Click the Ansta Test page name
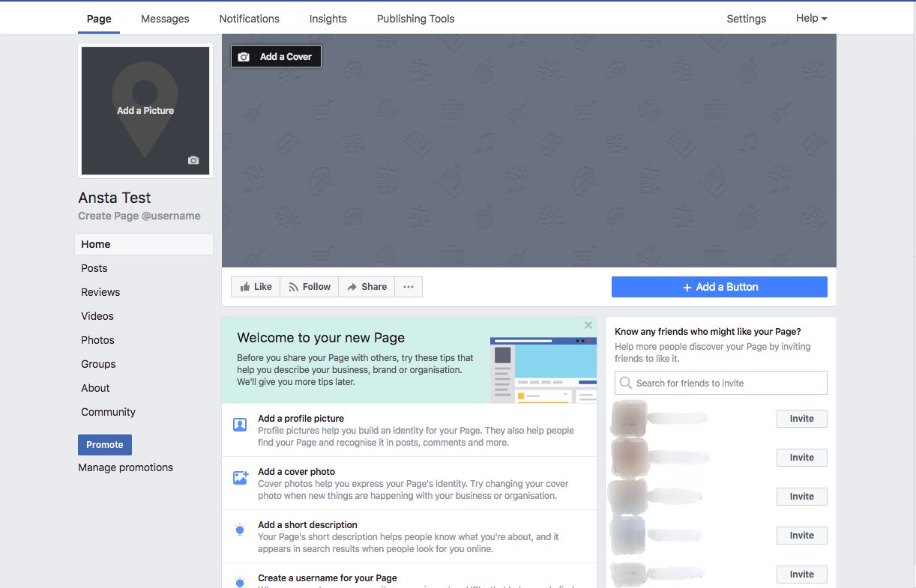The image size is (916, 588). point(115,198)
